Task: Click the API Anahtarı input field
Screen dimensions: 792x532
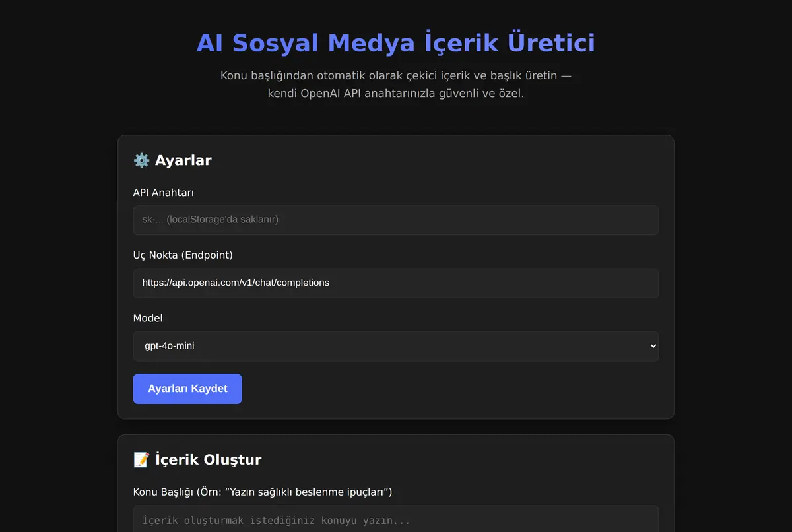Action: tap(396, 220)
